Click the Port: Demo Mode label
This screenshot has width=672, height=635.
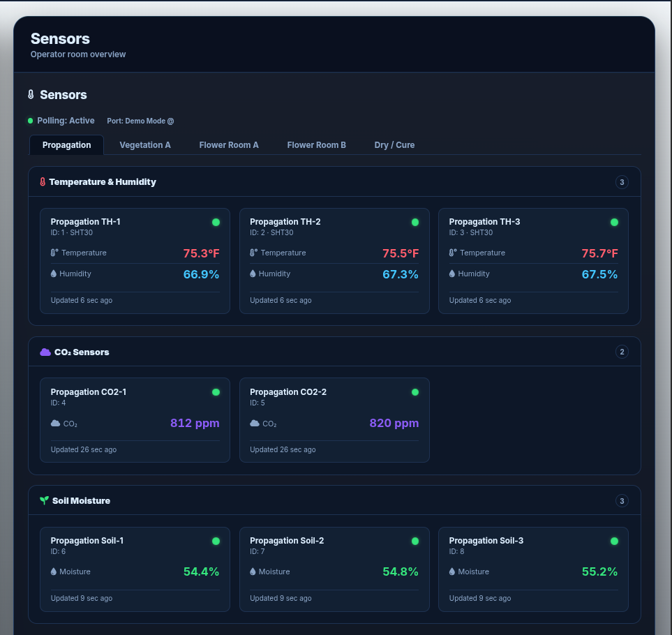coord(140,121)
